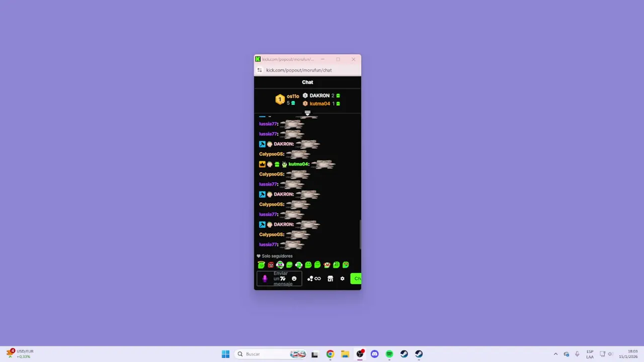644x362 pixels.
Task: Open the shop storefront icon
Action: click(330, 279)
